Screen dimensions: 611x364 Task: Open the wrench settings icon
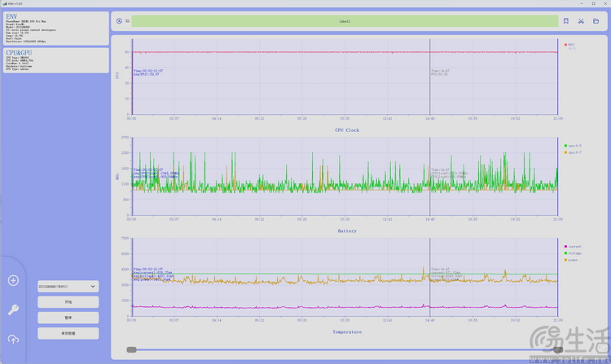[x=13, y=309]
